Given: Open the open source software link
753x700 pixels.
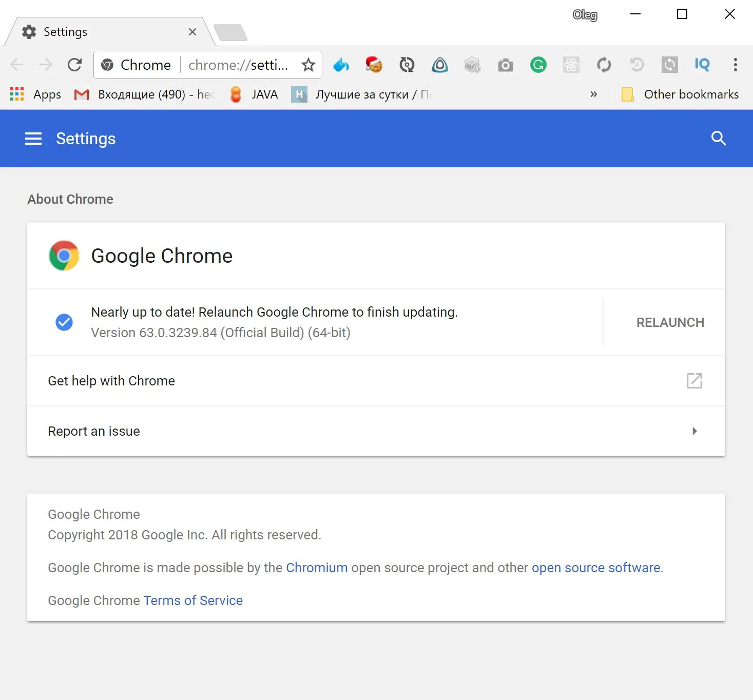Looking at the screenshot, I should [x=596, y=568].
